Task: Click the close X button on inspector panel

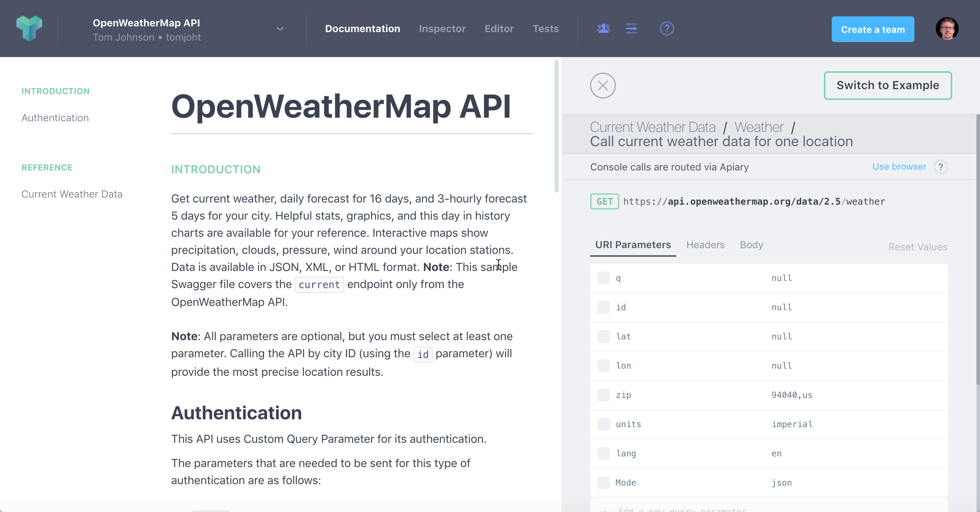Action: coord(602,85)
